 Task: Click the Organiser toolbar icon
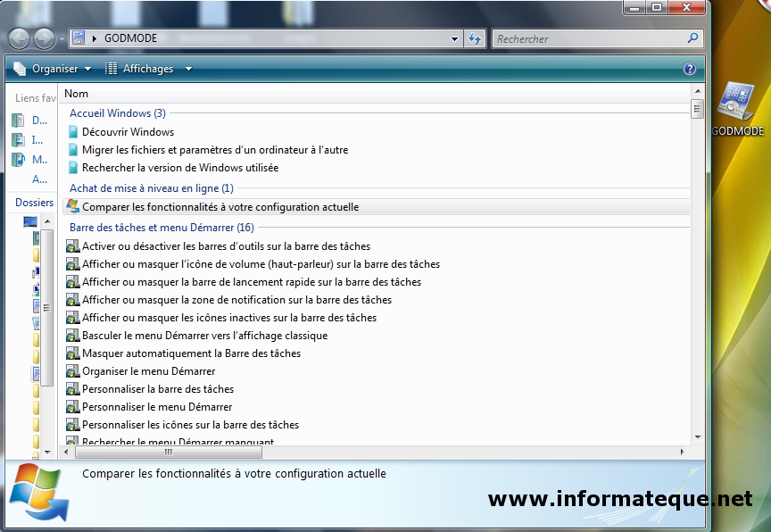point(20,69)
